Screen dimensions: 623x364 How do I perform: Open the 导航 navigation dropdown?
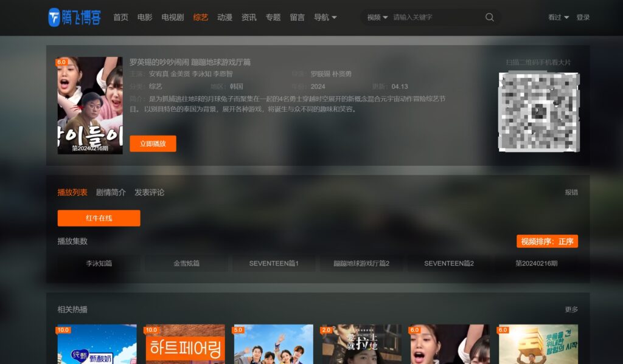(x=321, y=18)
